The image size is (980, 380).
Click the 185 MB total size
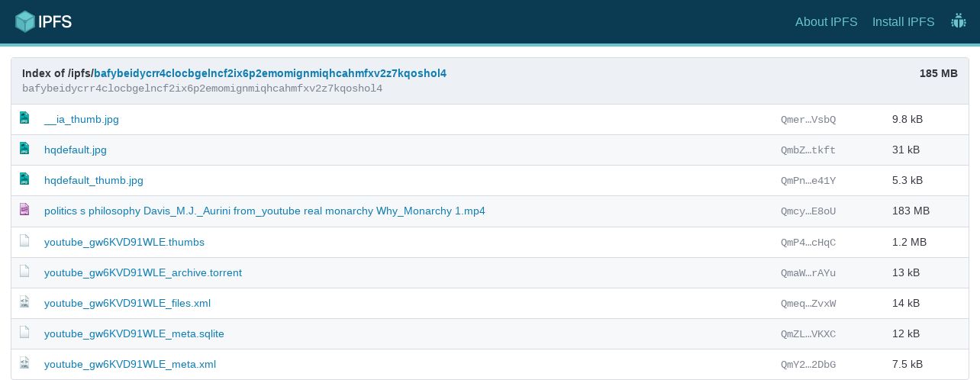pos(939,73)
